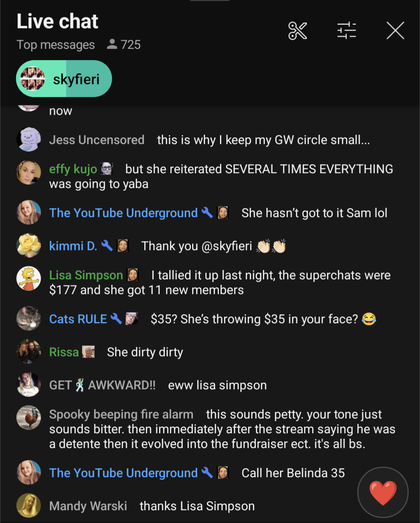Tap the member badge beside Lisa Simpson's name
This screenshot has width=420, height=523.
133,275
